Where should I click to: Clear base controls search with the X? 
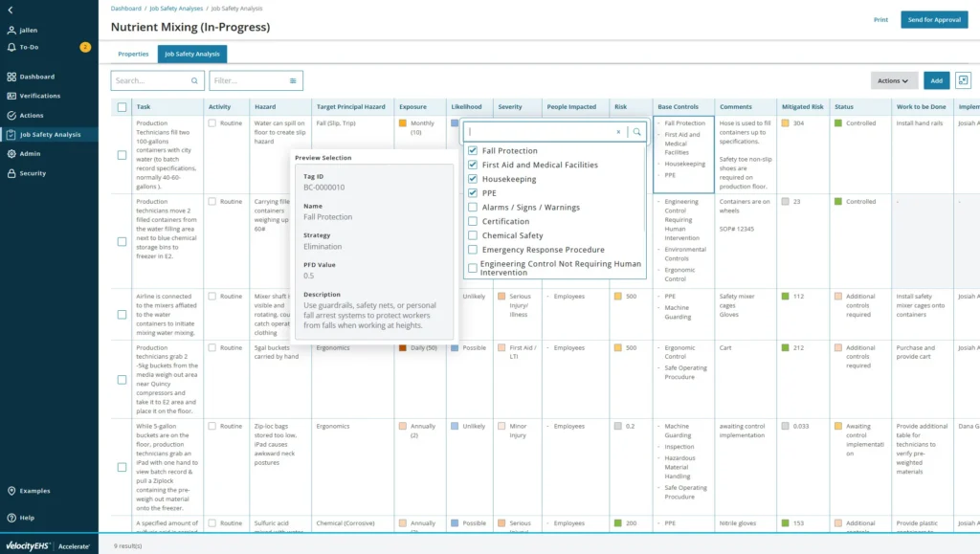[x=618, y=132]
